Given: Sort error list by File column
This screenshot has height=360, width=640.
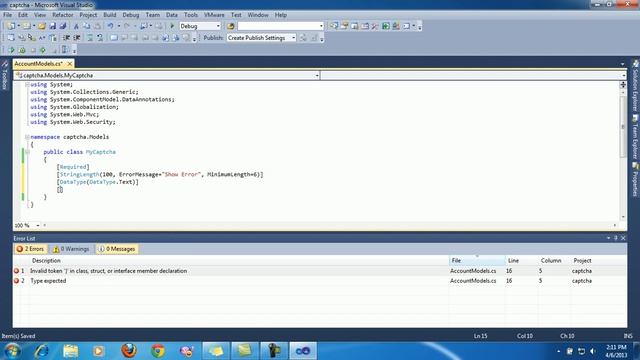Looking at the screenshot, I should pyautogui.click(x=477, y=260).
